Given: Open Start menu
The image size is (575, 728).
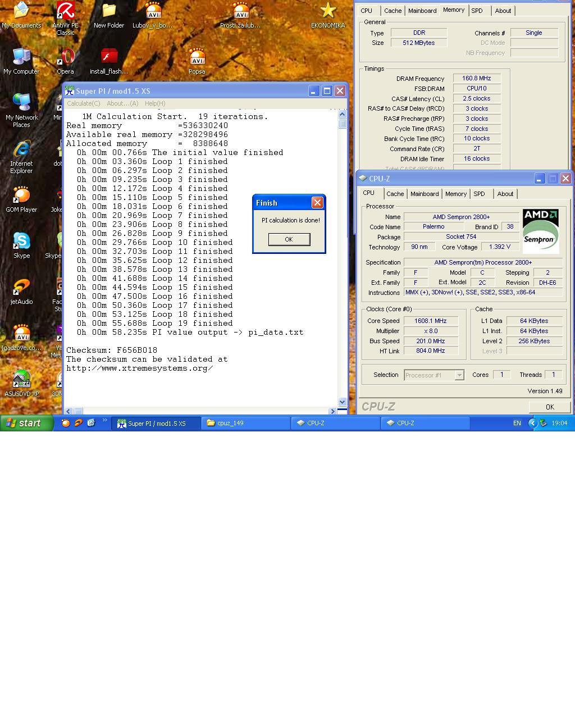Looking at the screenshot, I should (26, 423).
